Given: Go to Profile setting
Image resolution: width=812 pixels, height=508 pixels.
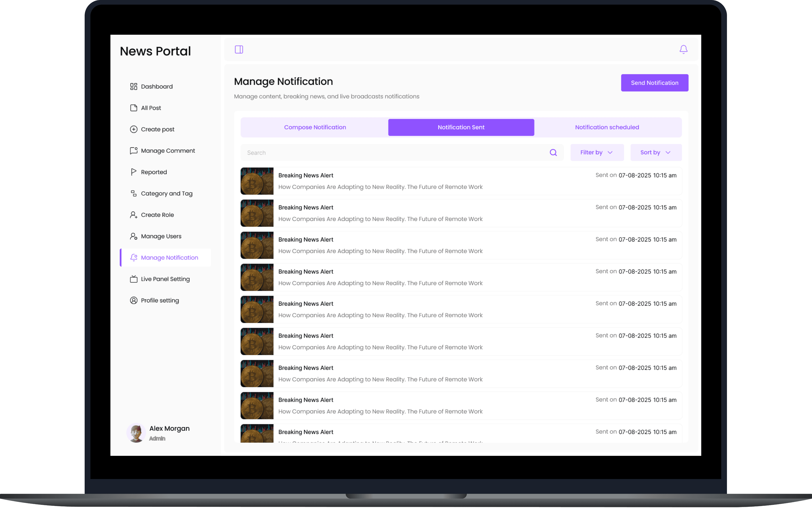Looking at the screenshot, I should tap(159, 300).
